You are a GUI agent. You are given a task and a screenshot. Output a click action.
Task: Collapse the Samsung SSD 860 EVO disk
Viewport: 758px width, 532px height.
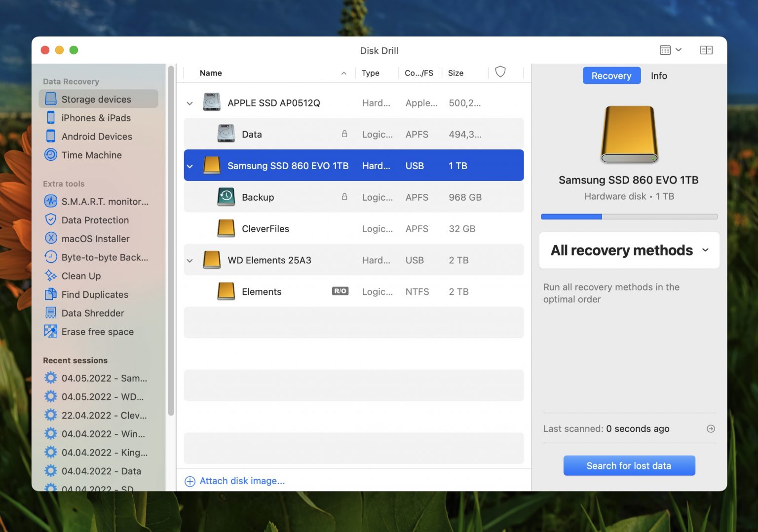tap(189, 166)
